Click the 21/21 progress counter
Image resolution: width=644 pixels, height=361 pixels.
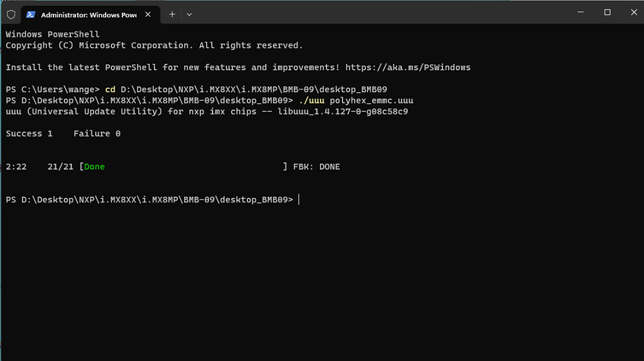pos(61,167)
